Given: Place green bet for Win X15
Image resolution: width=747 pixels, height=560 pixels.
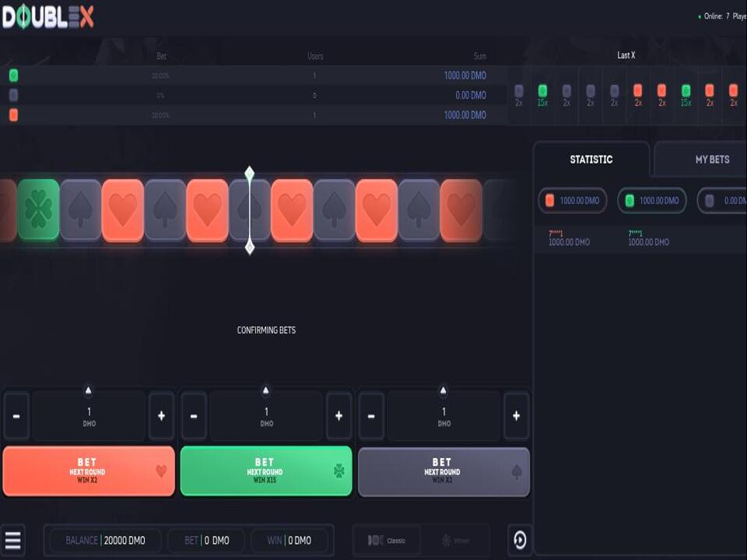Looking at the screenshot, I should (x=266, y=471).
